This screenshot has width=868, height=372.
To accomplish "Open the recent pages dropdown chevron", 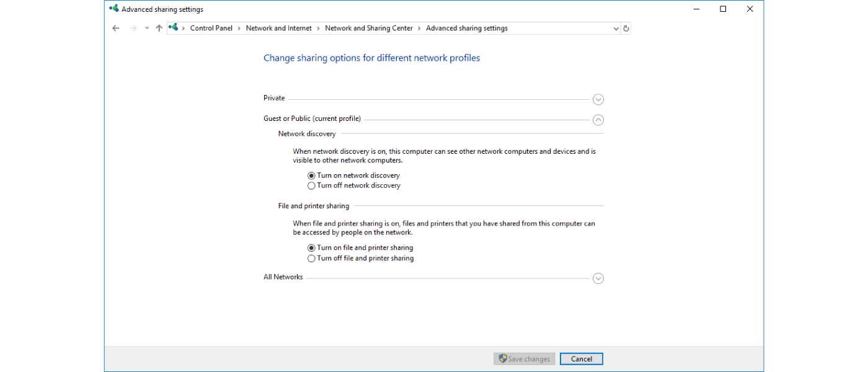I will point(146,28).
